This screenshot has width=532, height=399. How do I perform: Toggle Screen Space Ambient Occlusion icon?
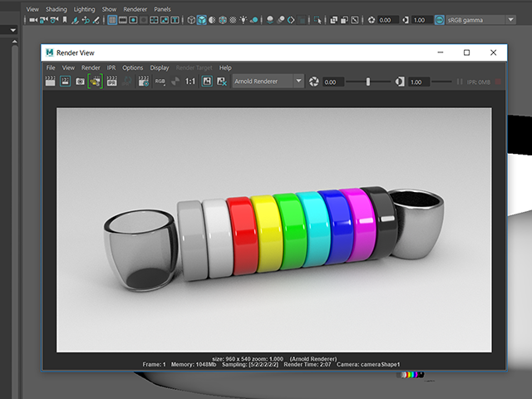[x=270, y=20]
